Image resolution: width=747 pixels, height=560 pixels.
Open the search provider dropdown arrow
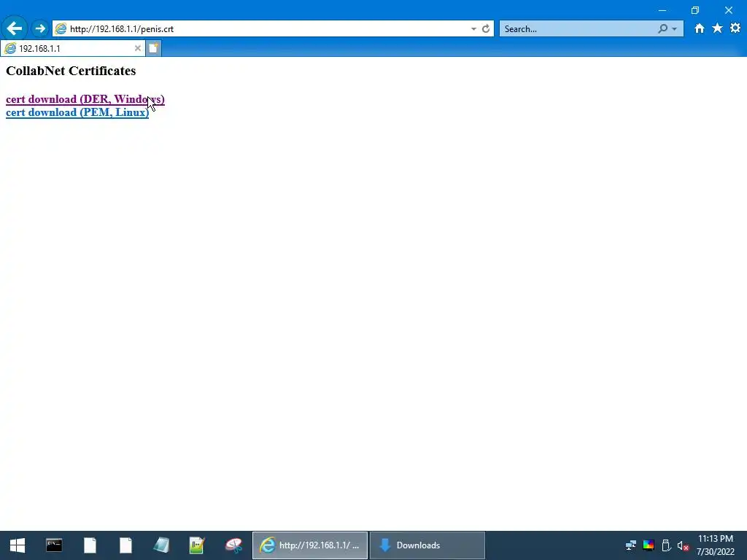[x=674, y=29]
